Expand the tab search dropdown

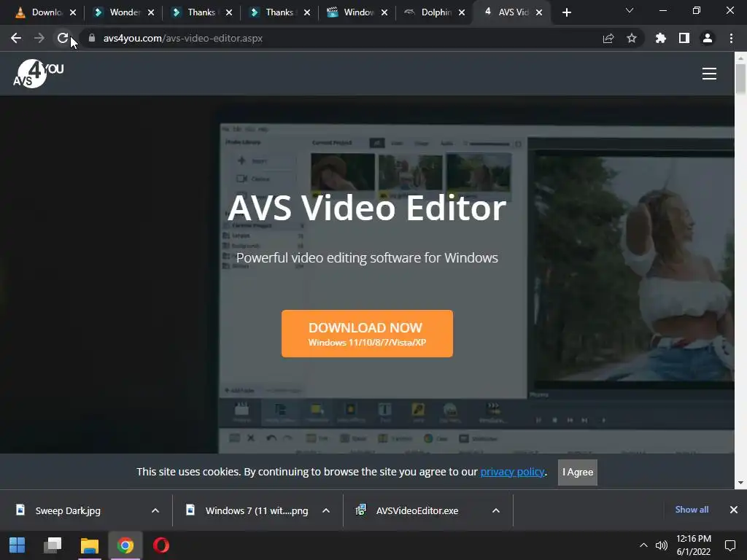[x=630, y=10]
